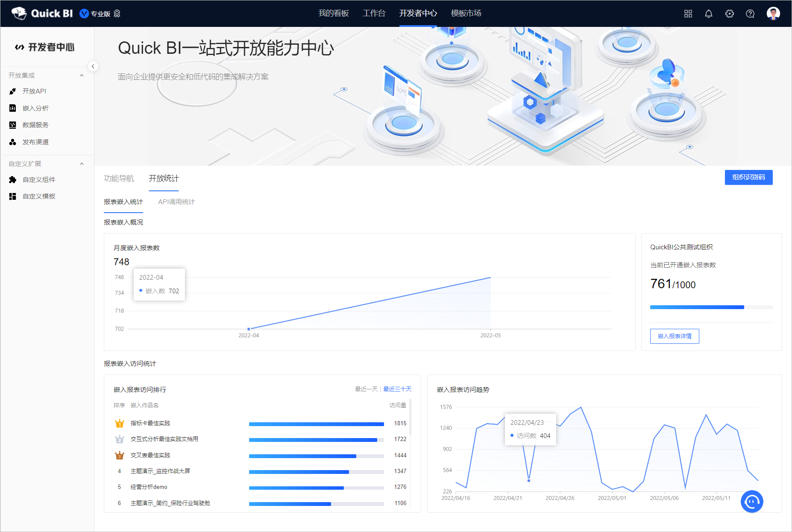Click the 嵌入分析 chart icon

[x=13, y=108]
